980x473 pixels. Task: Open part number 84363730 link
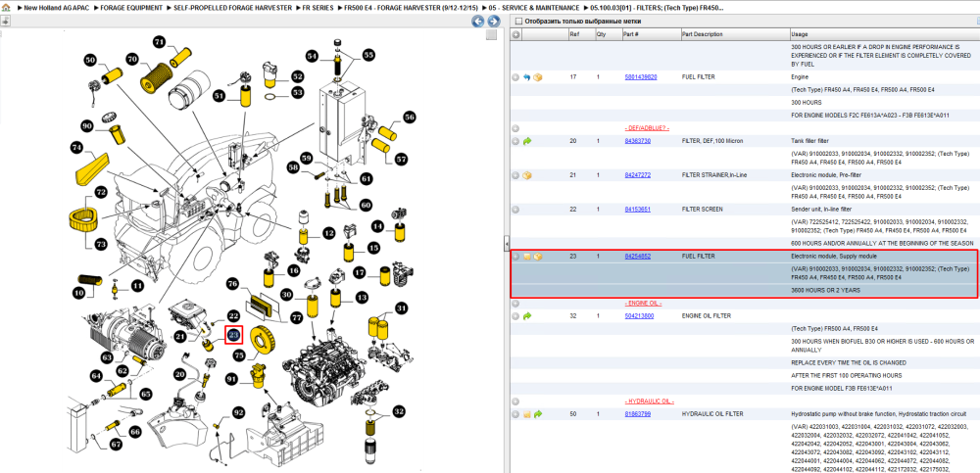coord(638,141)
